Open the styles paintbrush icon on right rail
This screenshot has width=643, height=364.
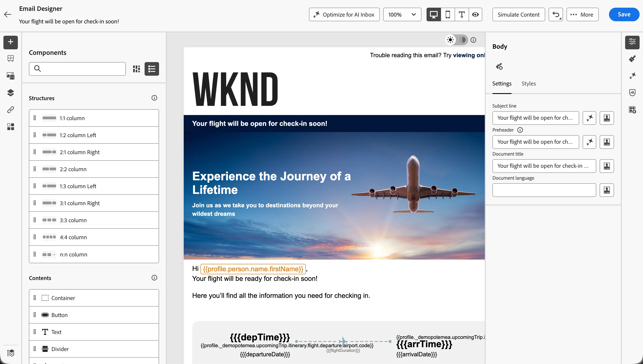coord(632,59)
